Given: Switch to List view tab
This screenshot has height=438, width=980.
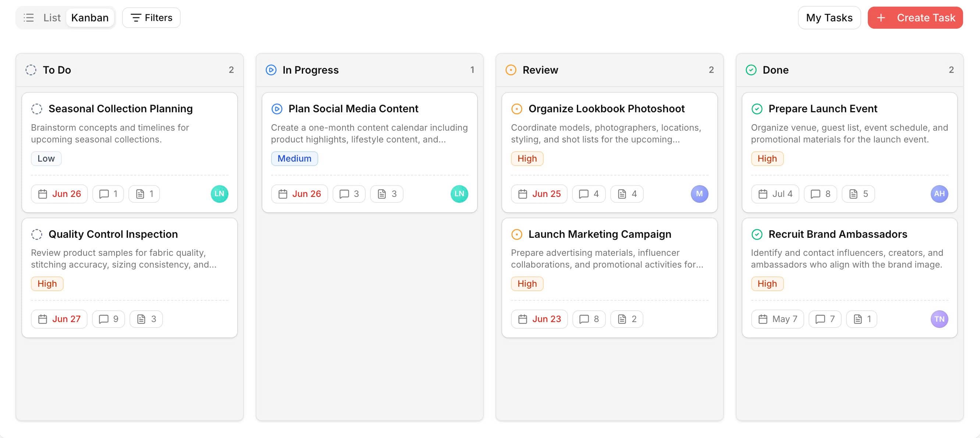Looking at the screenshot, I should 52,18.
